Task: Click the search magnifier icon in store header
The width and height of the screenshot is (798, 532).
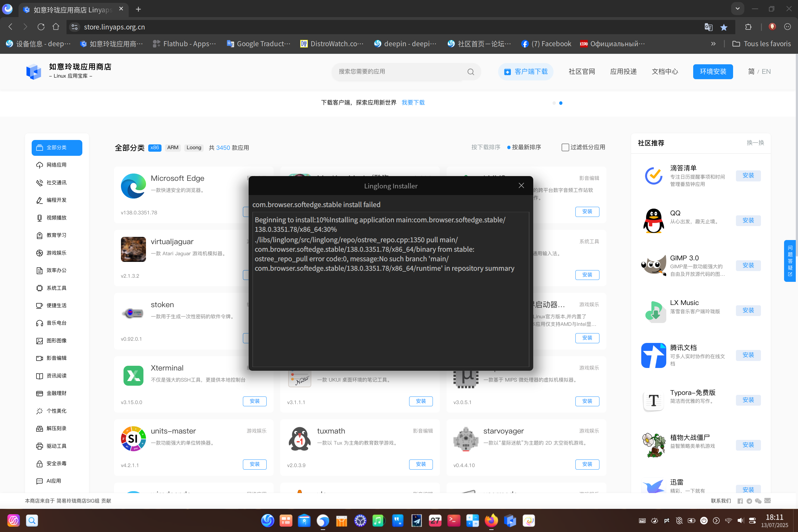Action: [471, 72]
